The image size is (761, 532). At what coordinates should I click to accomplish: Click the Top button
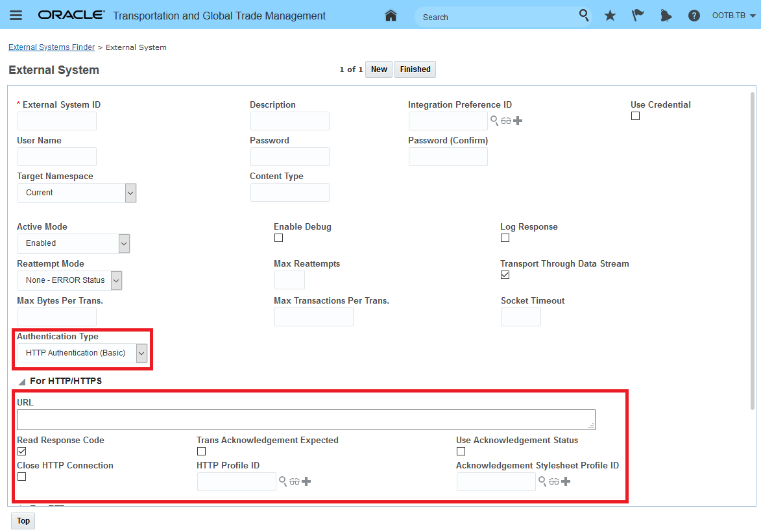[23, 521]
